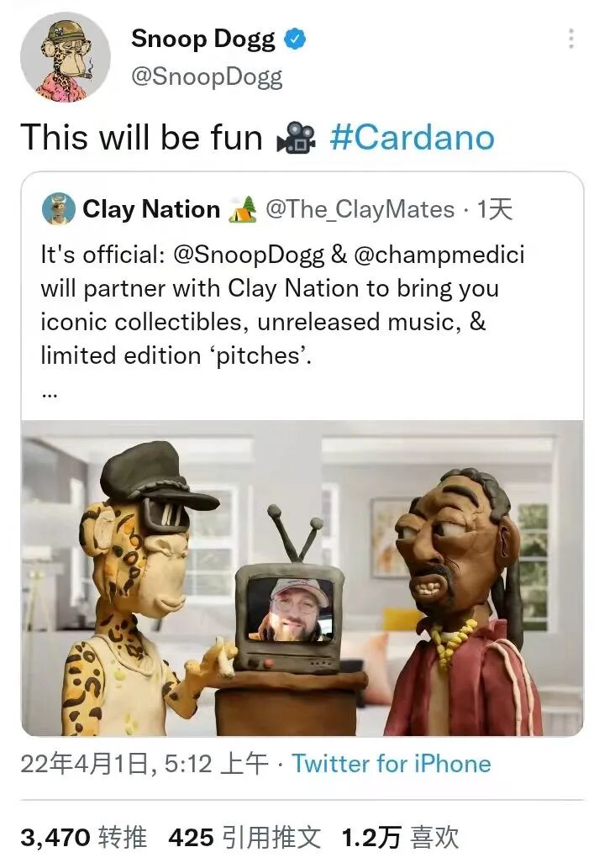Open Clay Nation's small avatar
This screenshot has height=868, width=594.
pos(59,209)
